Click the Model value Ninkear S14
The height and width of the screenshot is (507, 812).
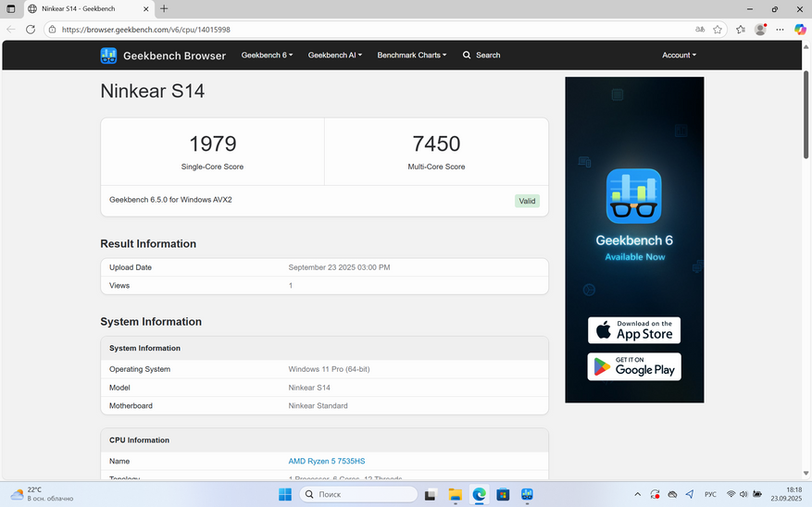309,388
